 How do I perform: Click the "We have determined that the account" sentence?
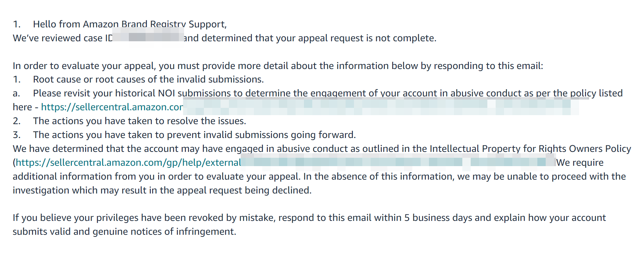(x=322, y=149)
